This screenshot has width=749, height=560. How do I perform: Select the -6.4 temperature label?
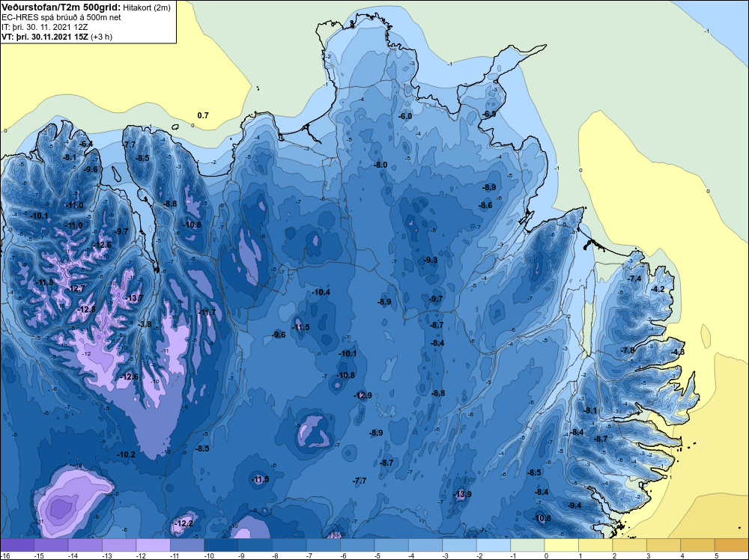coord(86,144)
